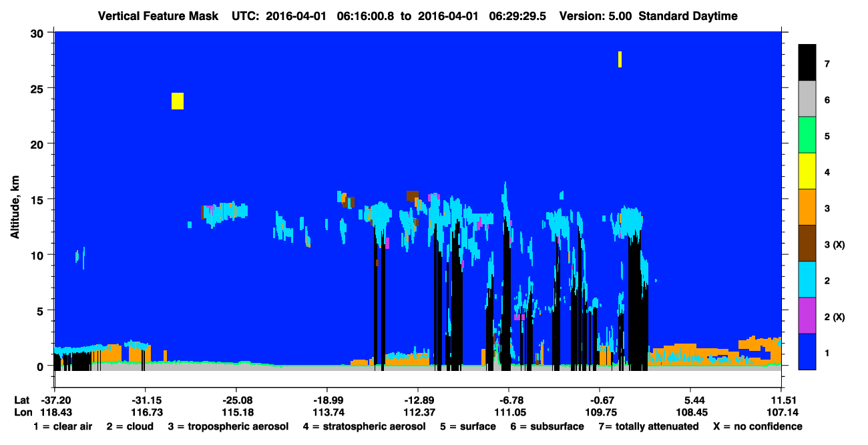Screen dimensions: 868x445
Task: Click the black color swatch labeled 7
Action: tap(807, 63)
